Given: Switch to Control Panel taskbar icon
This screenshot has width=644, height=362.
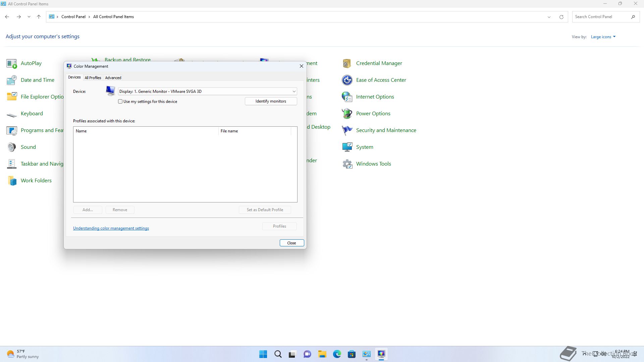Looking at the screenshot, I should pyautogui.click(x=366, y=354).
